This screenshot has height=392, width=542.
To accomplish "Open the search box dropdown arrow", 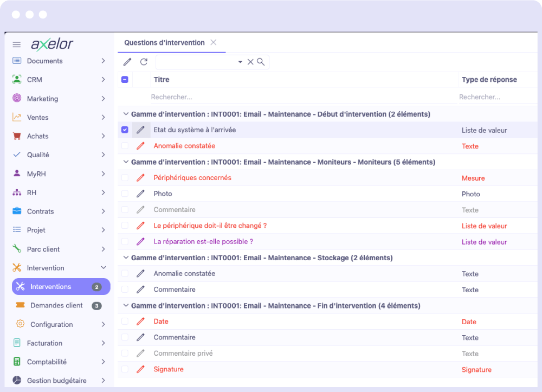I will click(x=240, y=62).
